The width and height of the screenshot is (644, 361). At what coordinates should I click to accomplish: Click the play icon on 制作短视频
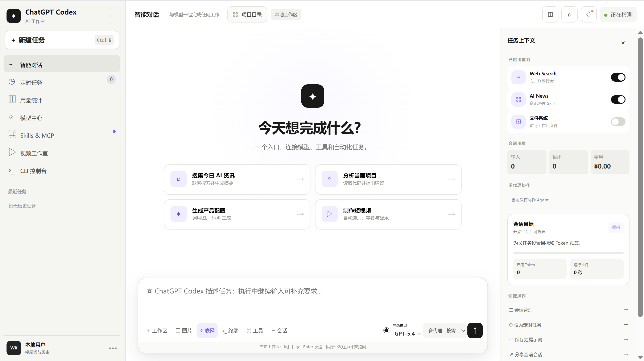pyautogui.click(x=329, y=214)
